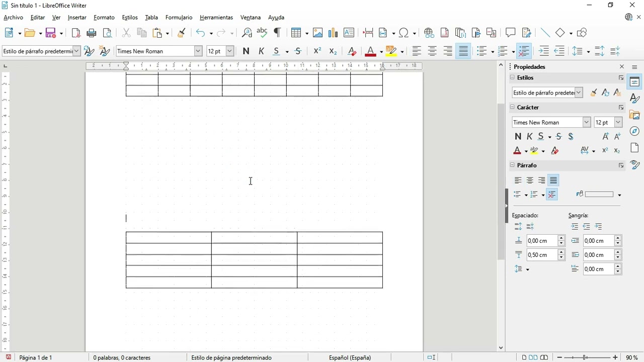This screenshot has width=644, height=362.
Task: Click the Cut scissors icon
Action: 126,33
